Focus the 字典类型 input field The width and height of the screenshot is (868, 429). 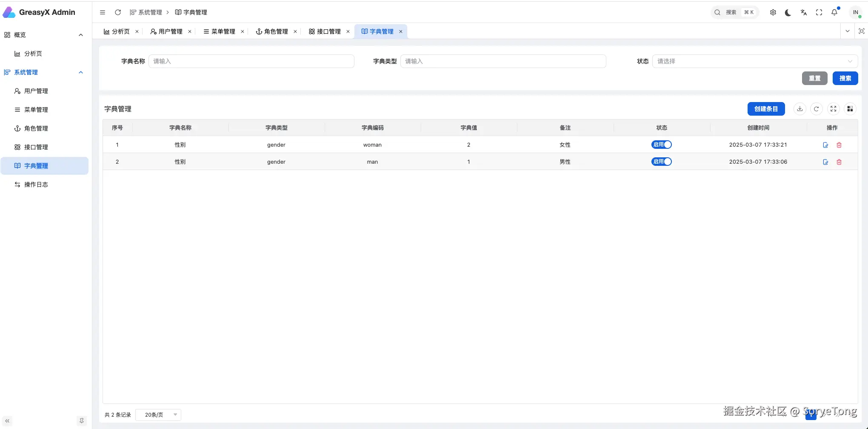point(503,61)
